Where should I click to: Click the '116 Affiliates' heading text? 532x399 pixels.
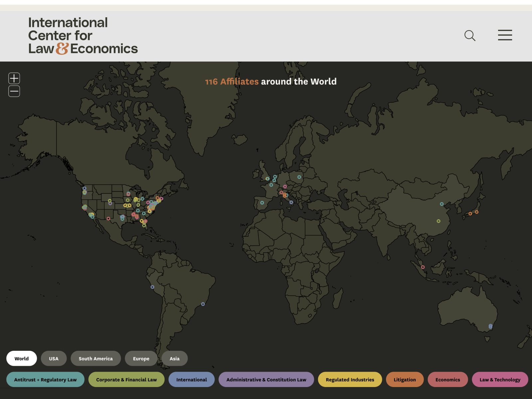232,81
